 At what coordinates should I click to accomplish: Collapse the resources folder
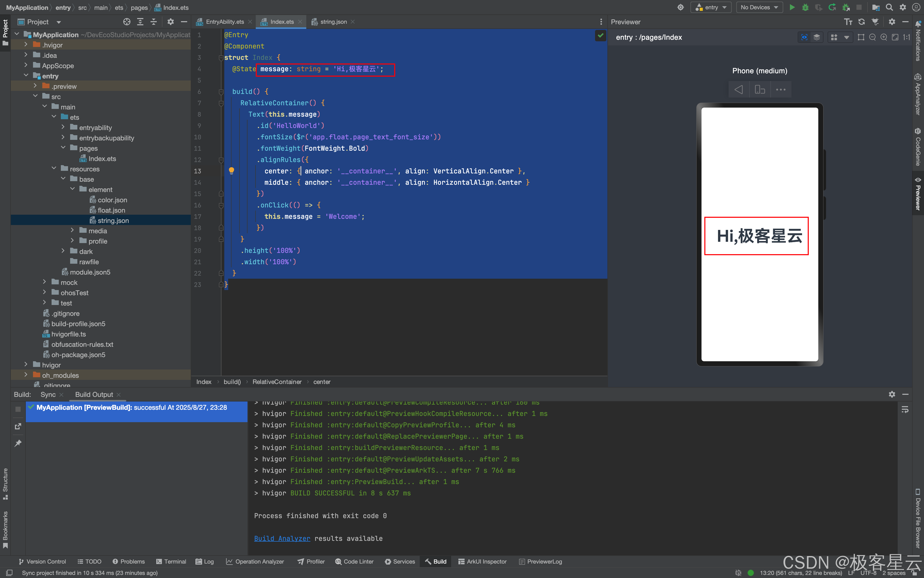click(x=54, y=168)
